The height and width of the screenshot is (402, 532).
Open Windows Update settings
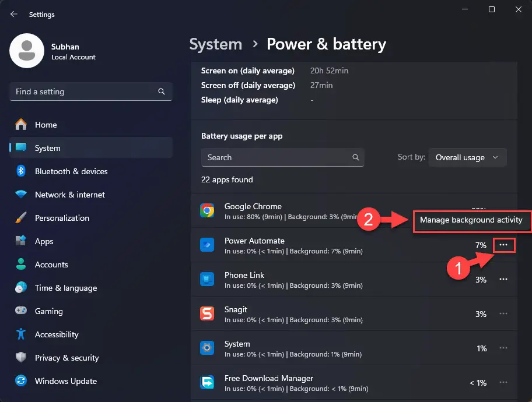(91, 381)
